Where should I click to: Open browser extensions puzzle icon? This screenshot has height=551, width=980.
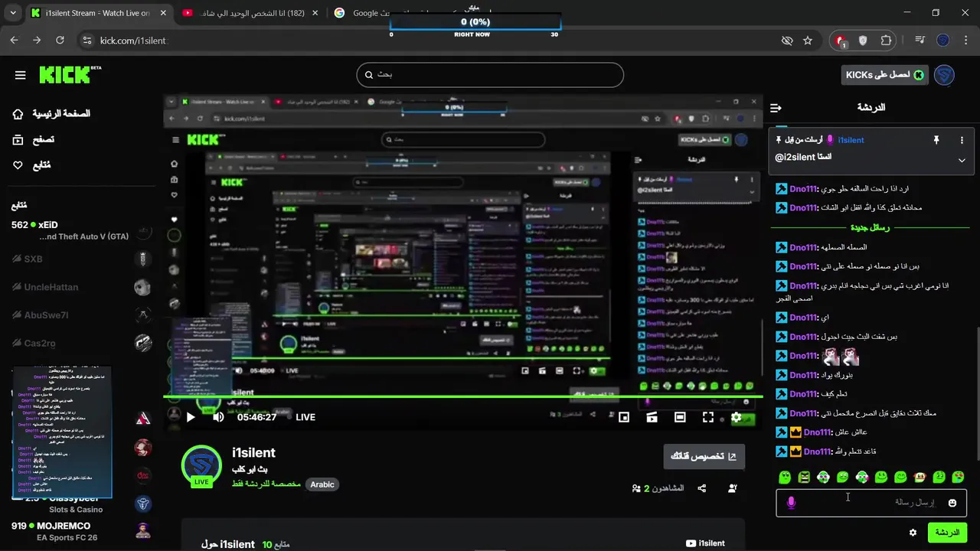pyautogui.click(x=887, y=41)
